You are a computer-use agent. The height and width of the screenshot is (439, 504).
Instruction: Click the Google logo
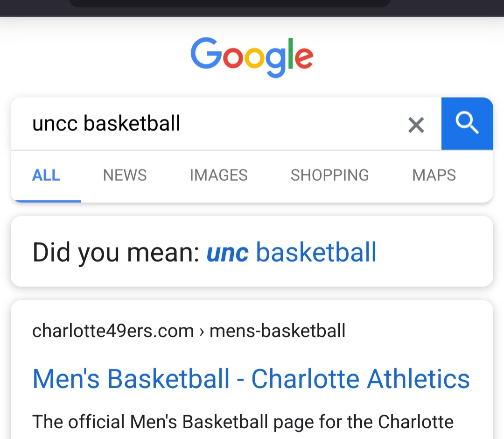click(x=252, y=57)
